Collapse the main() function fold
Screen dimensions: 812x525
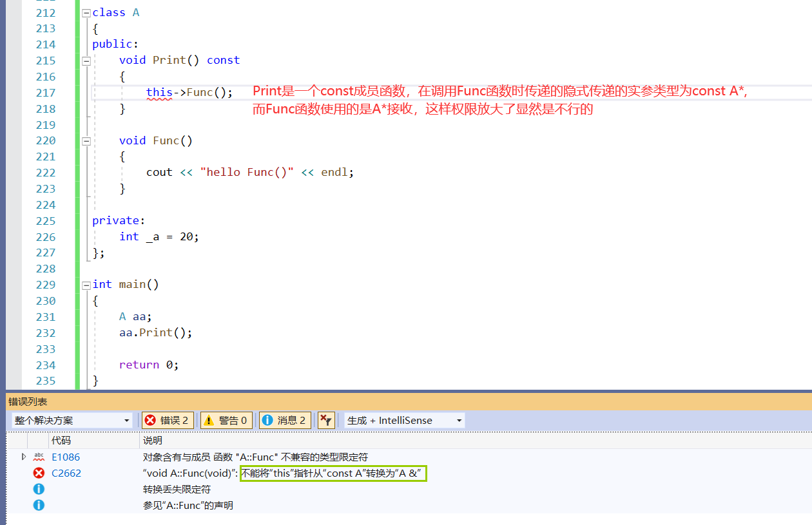(86, 285)
